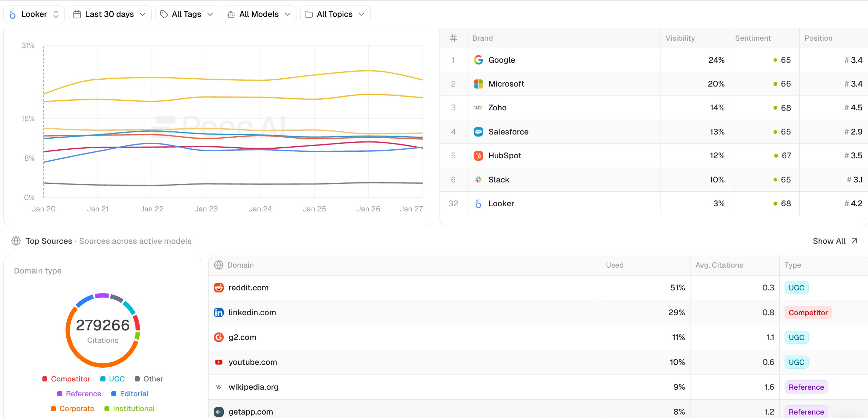Sort by the Avg. Citations column header

pos(719,265)
